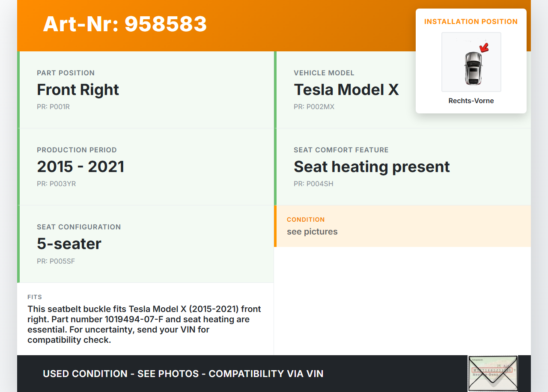
Task: Select the "Front Right" part position value
Action: (x=78, y=90)
